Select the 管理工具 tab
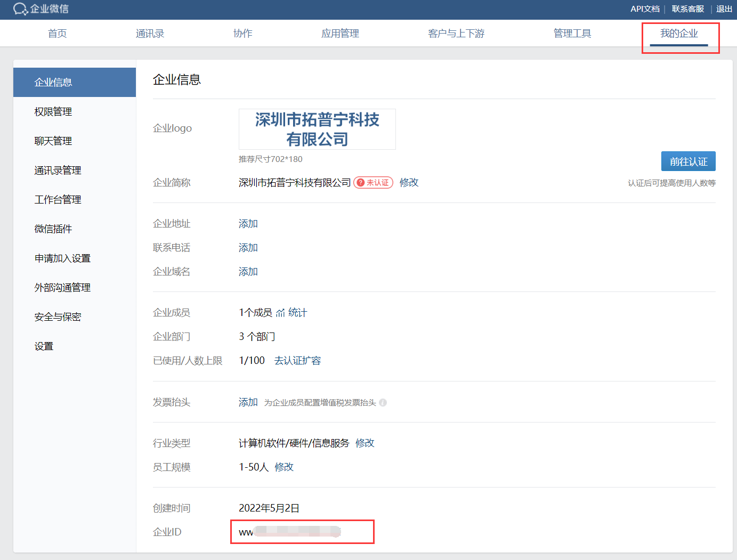The height and width of the screenshot is (560, 737). coord(572,34)
